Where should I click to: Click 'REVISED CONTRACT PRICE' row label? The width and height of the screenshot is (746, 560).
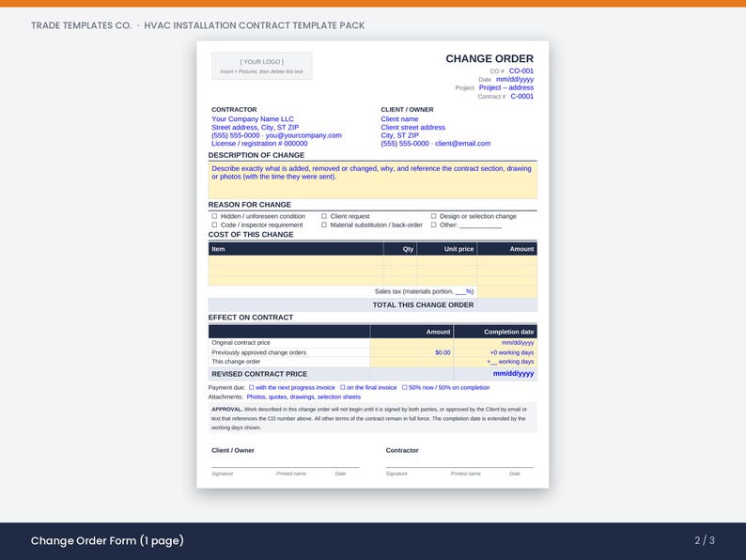259,374
